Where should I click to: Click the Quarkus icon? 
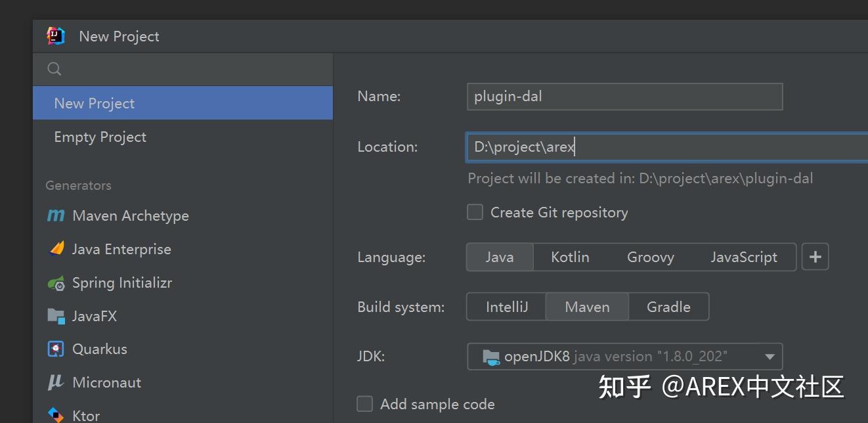tap(56, 349)
